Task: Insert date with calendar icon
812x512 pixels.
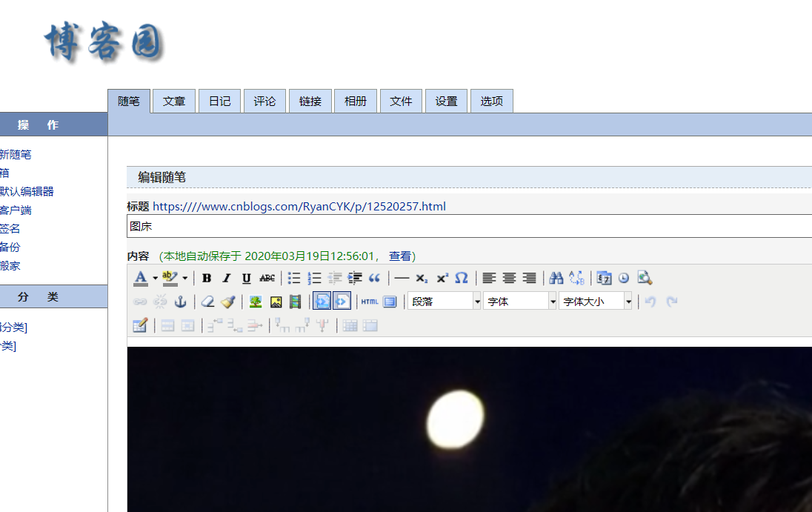Action: 604,278
